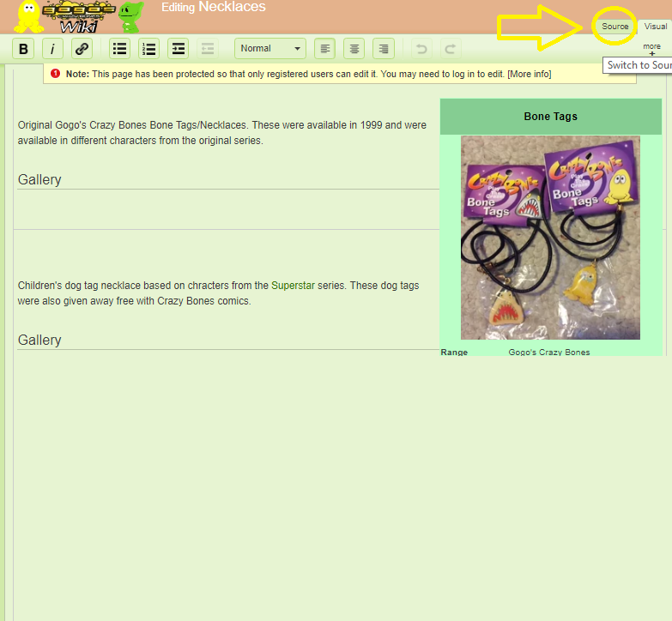Switch to the Source tab

coord(614,26)
